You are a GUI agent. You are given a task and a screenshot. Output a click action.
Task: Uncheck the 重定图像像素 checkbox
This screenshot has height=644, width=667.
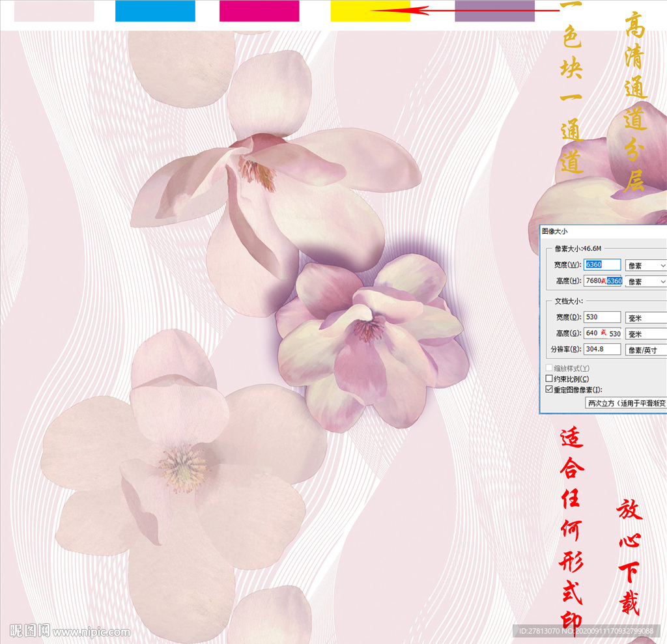(549, 389)
